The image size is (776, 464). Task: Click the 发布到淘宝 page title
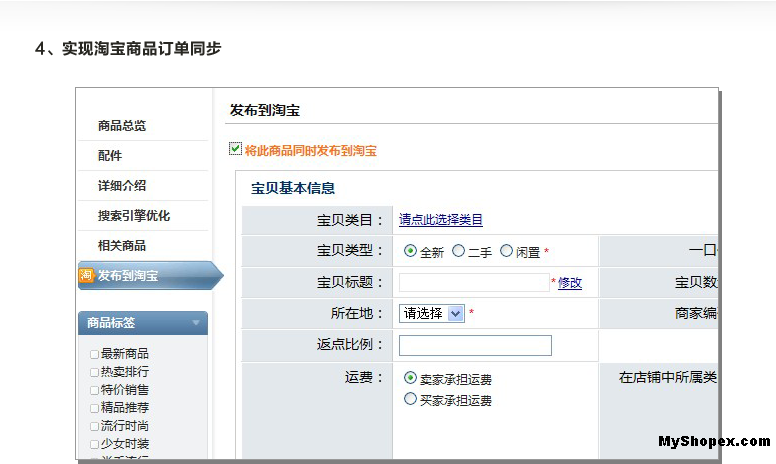[x=265, y=110]
